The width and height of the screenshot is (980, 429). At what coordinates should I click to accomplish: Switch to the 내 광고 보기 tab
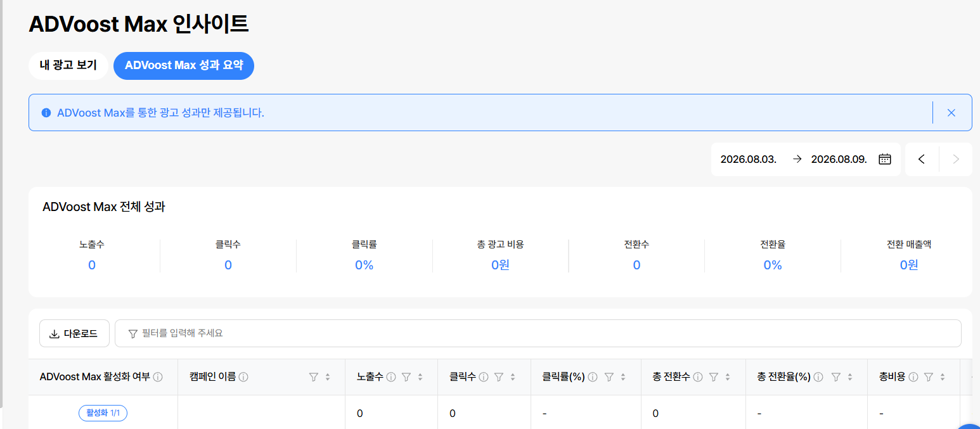(x=68, y=65)
